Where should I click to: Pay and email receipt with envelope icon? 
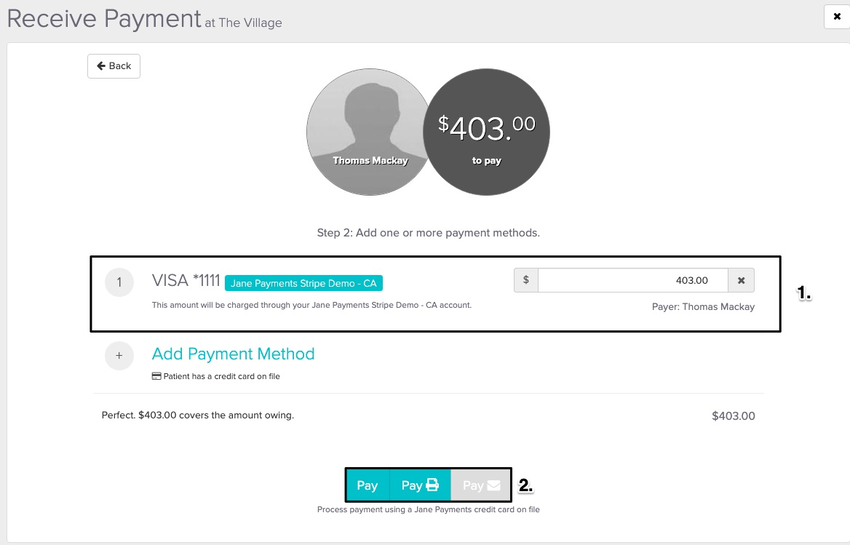(481, 485)
